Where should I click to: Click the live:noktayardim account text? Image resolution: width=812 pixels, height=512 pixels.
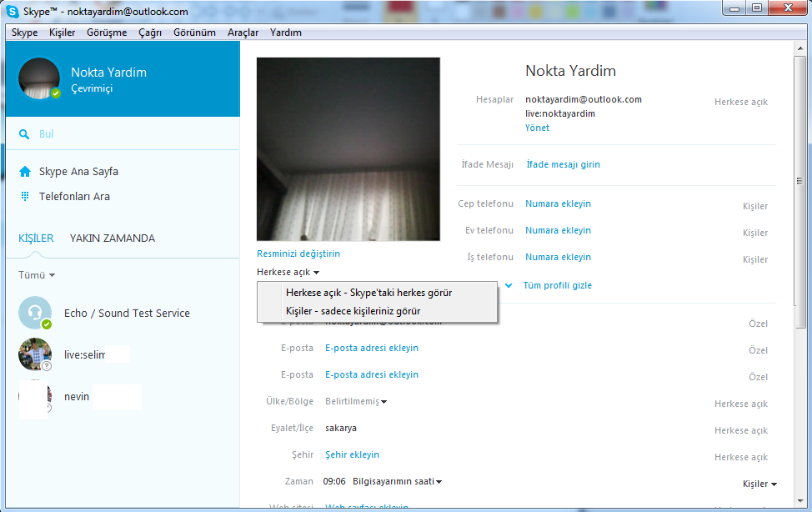tap(560, 113)
